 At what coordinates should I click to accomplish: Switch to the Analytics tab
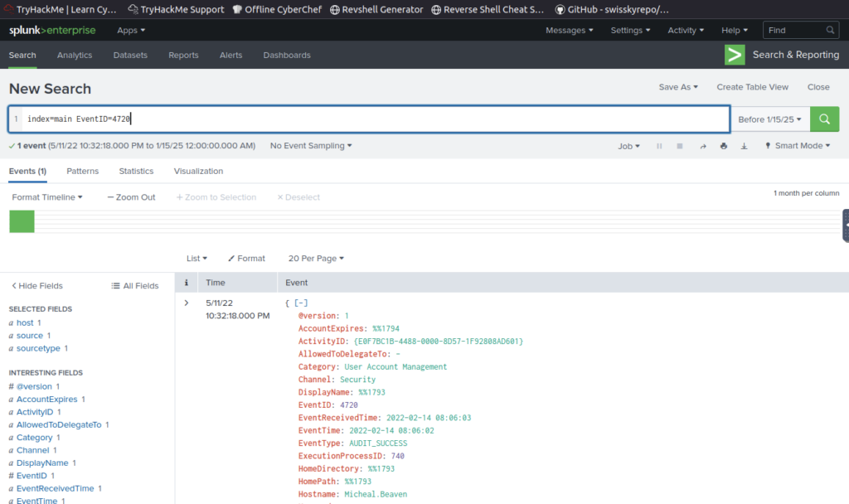click(x=75, y=56)
